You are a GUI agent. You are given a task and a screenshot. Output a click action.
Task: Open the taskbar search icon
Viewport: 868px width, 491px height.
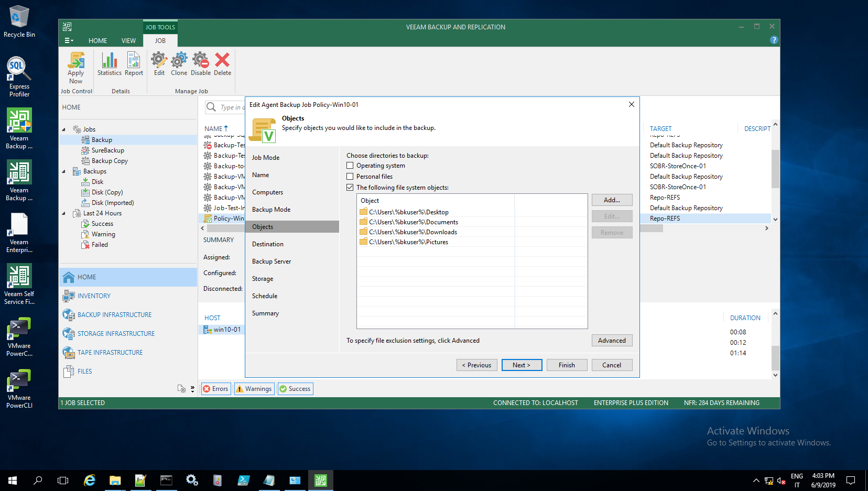tap(38, 480)
